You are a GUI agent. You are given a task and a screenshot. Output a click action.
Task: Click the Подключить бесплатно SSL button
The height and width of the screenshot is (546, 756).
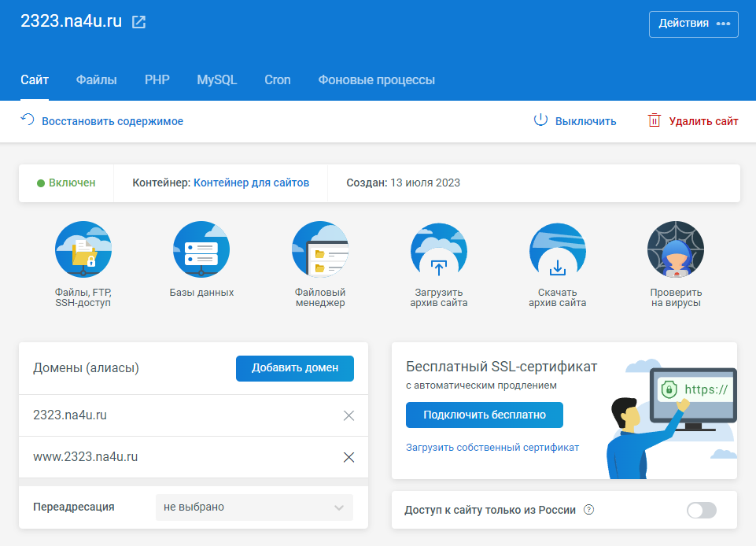(485, 415)
